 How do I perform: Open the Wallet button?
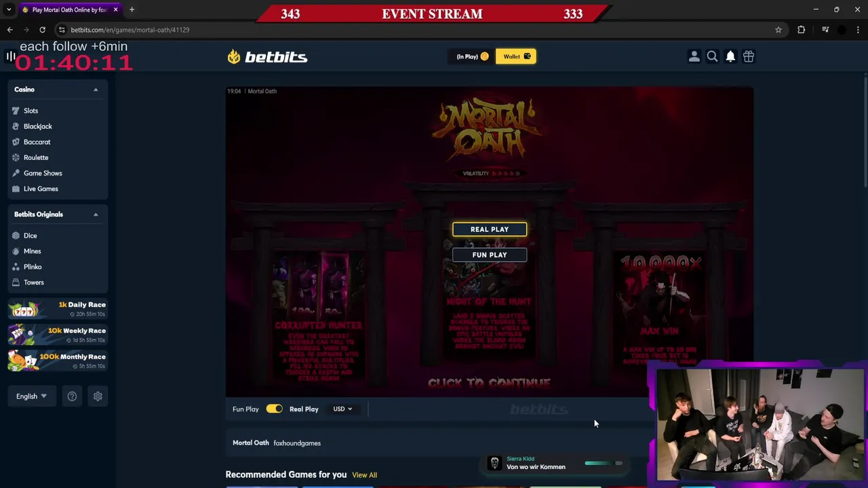[x=516, y=57]
